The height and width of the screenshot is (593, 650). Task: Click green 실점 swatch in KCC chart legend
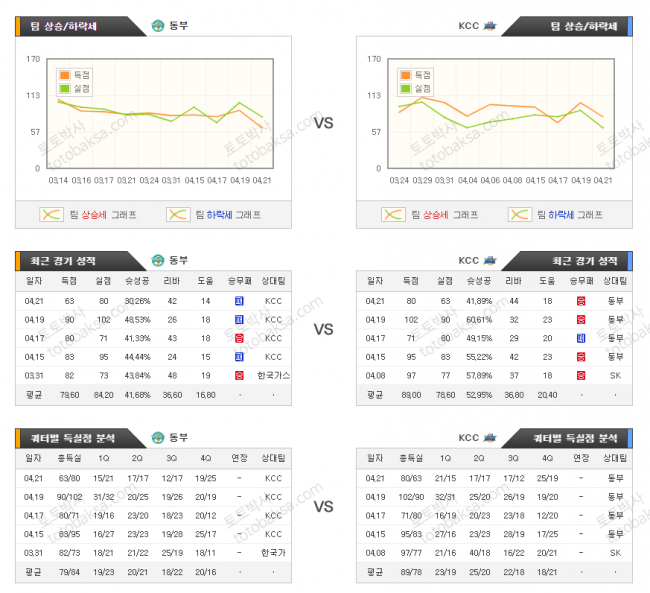click(x=405, y=88)
